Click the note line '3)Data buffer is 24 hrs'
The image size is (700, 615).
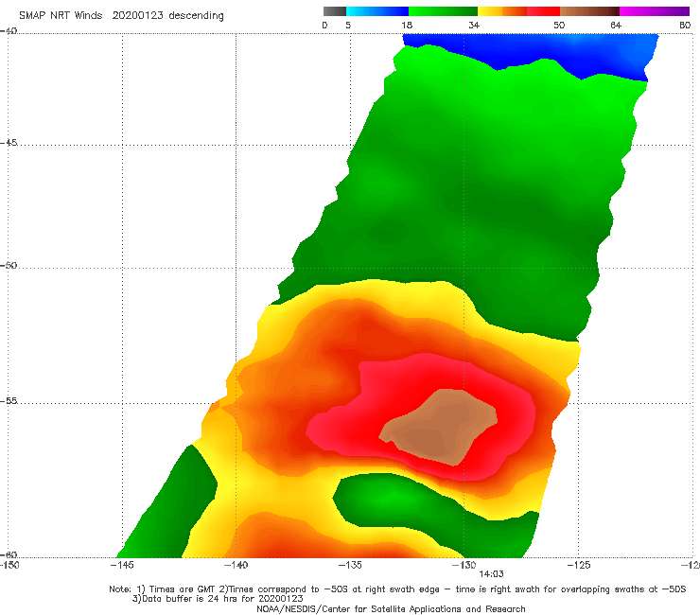[218, 599]
